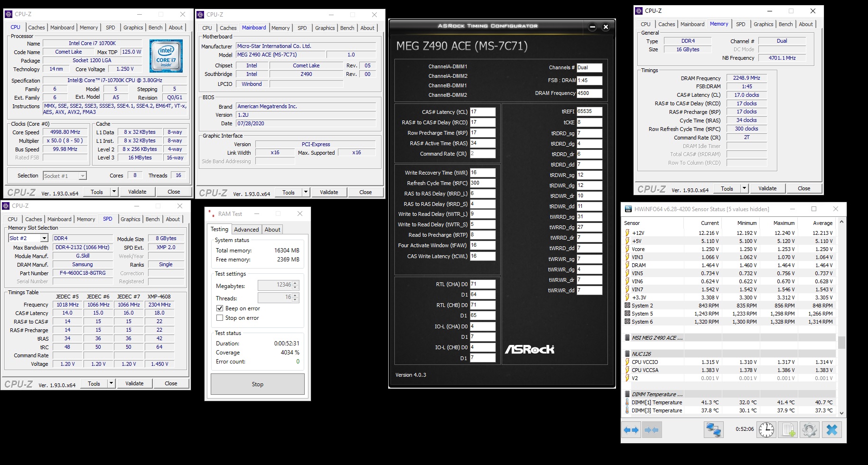Start HWiNFO logging with the sheet-plus icon
The width and height of the screenshot is (868, 465).
click(788, 430)
